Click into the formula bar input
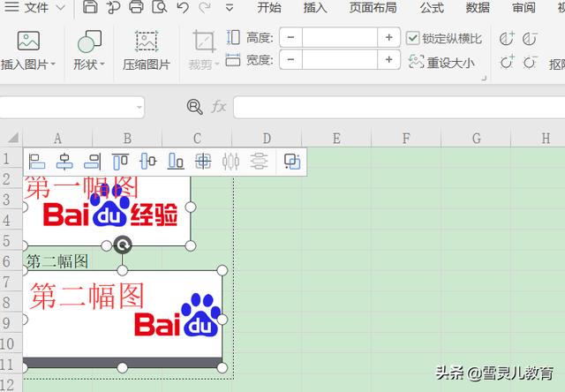Image resolution: width=565 pixels, height=392 pixels. (x=399, y=107)
